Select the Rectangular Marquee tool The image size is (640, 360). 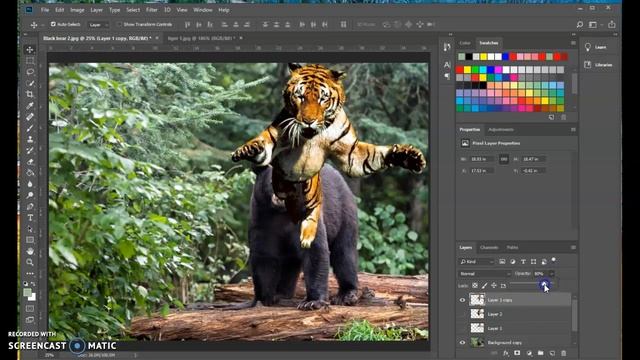(x=30, y=60)
